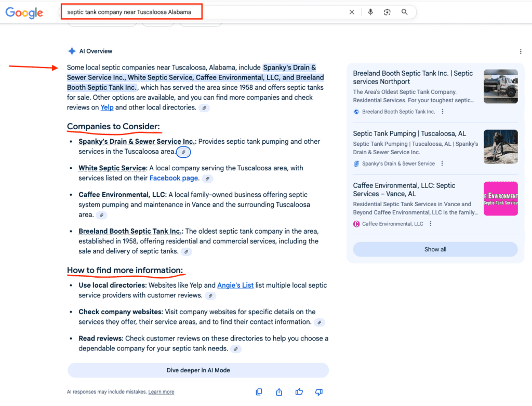Clear the search box text

click(x=352, y=12)
